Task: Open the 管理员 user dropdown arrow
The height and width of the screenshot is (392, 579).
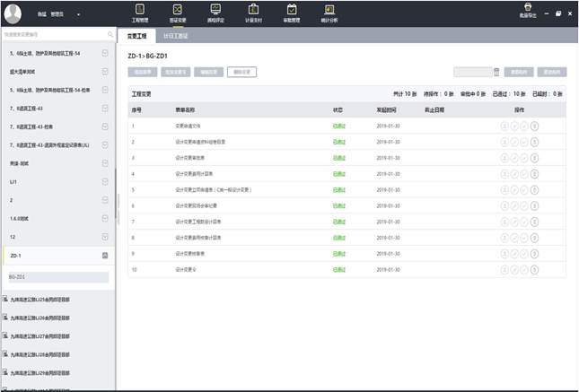Action: click(78, 14)
